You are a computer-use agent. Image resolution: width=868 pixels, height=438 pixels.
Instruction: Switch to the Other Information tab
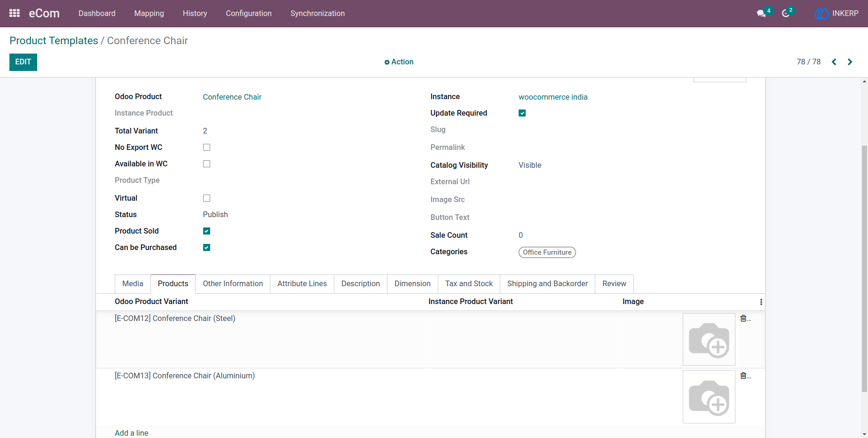233,284
